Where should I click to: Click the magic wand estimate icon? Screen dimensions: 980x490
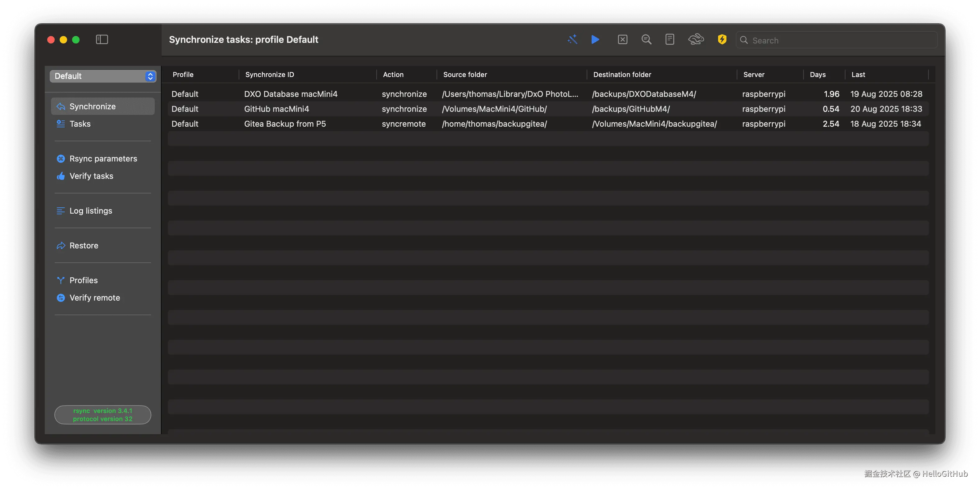(572, 39)
